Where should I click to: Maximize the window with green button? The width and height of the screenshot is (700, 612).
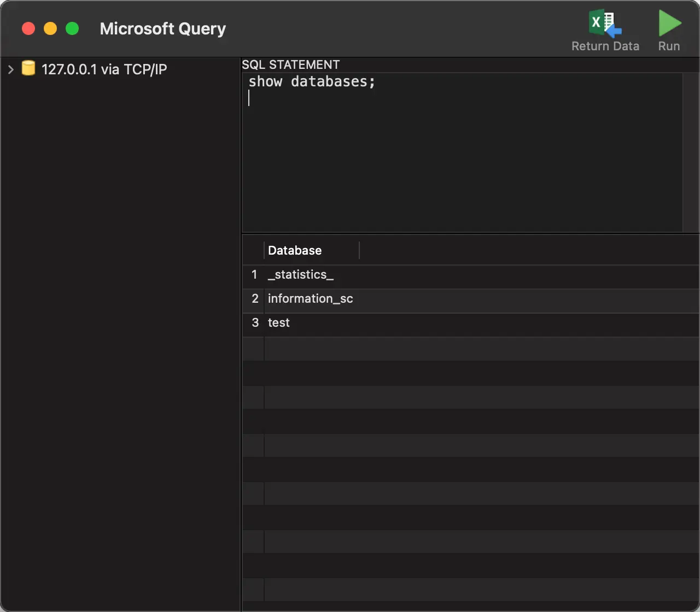[72, 28]
